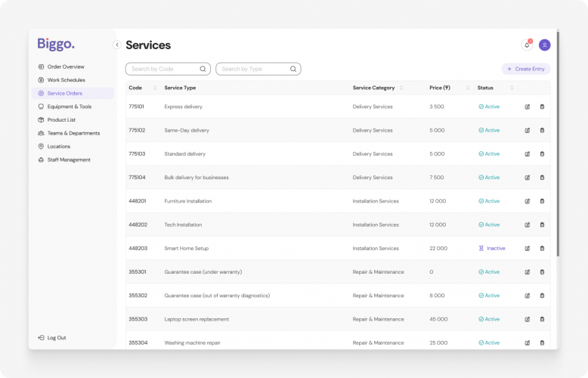The height and width of the screenshot is (378, 588).
Task: Click the Active status of Express delivery
Action: click(489, 107)
